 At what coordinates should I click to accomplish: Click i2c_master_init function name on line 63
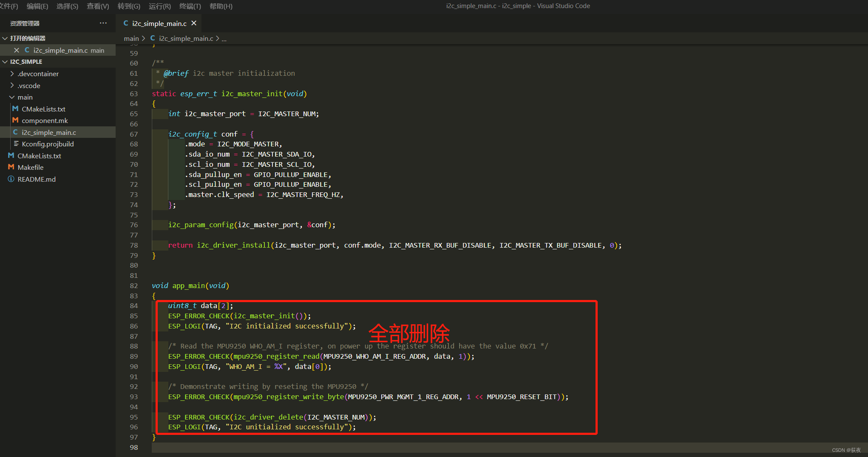(252, 94)
